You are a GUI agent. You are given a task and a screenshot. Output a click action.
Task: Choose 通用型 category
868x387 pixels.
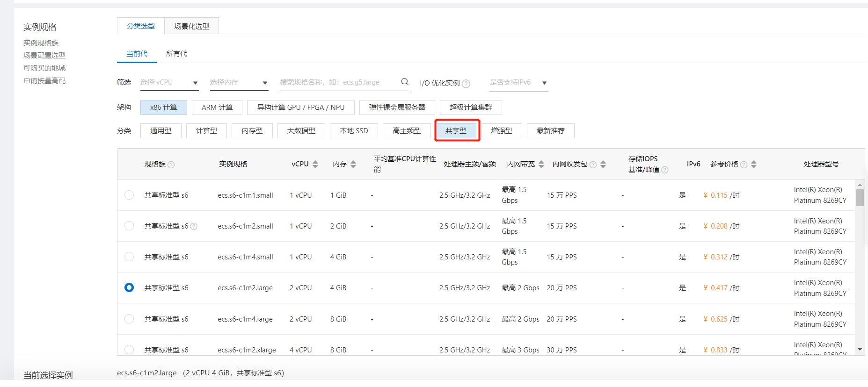pyautogui.click(x=161, y=131)
